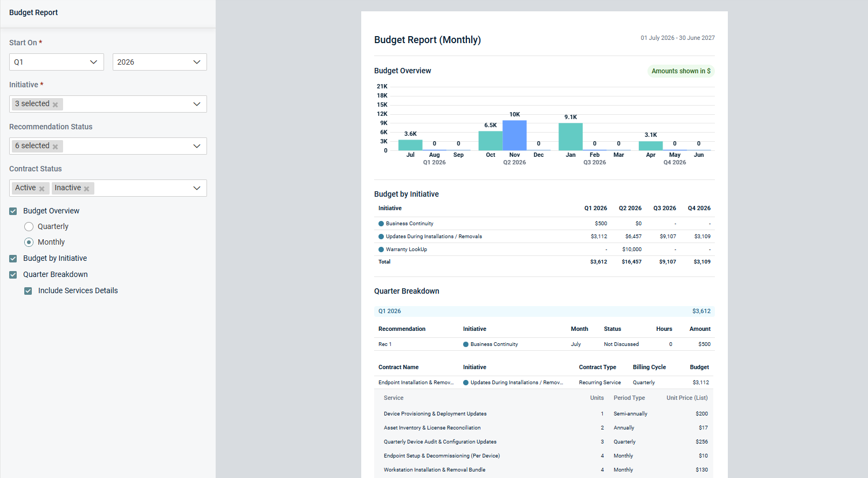Viewport: 868px width, 478px height.
Task: Open the Q1 start quarter dropdown
Action: pos(56,62)
